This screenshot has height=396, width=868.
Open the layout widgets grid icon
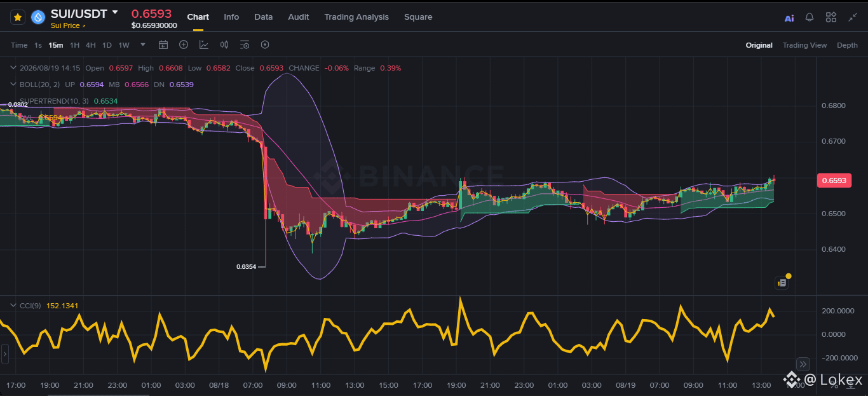click(831, 17)
